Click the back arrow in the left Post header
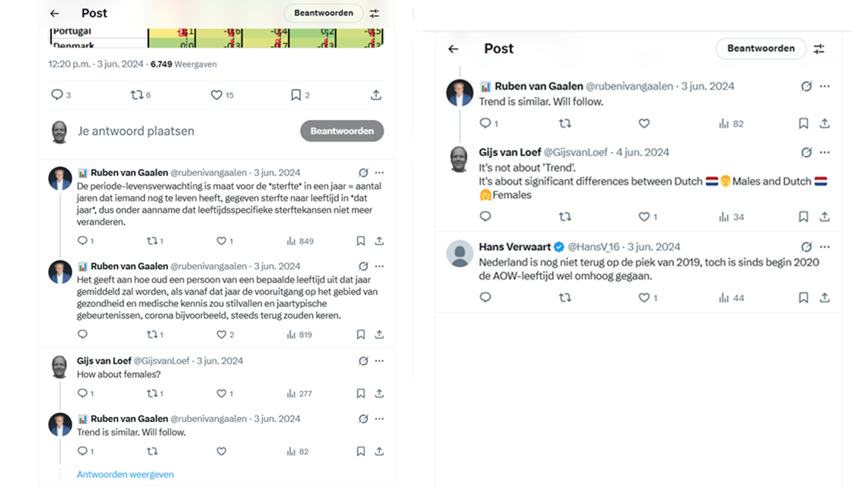The height and width of the screenshot is (488, 868). (x=55, y=14)
